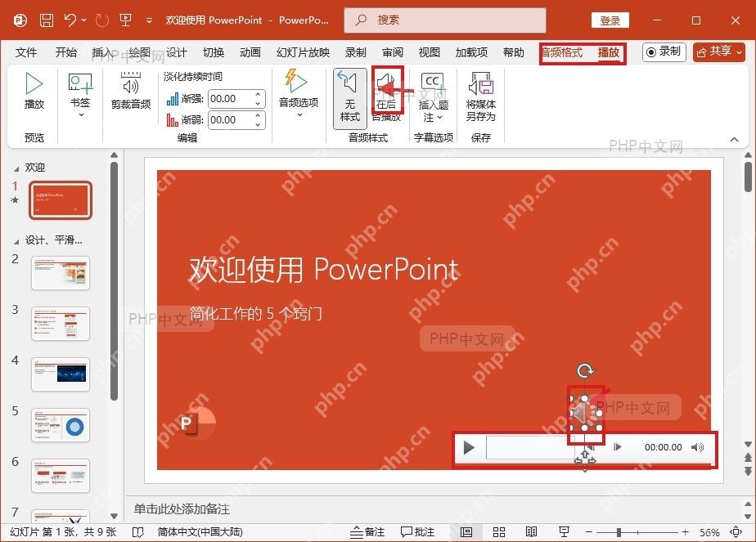Open the 书签 bookmark dropdown

click(x=80, y=94)
